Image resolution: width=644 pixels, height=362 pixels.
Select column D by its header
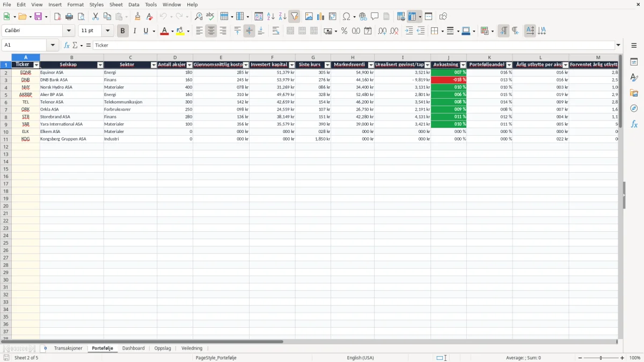(x=175, y=57)
